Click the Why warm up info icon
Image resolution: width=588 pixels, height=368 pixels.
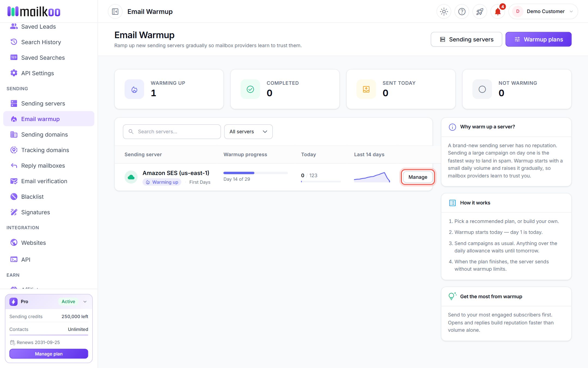[x=452, y=127]
